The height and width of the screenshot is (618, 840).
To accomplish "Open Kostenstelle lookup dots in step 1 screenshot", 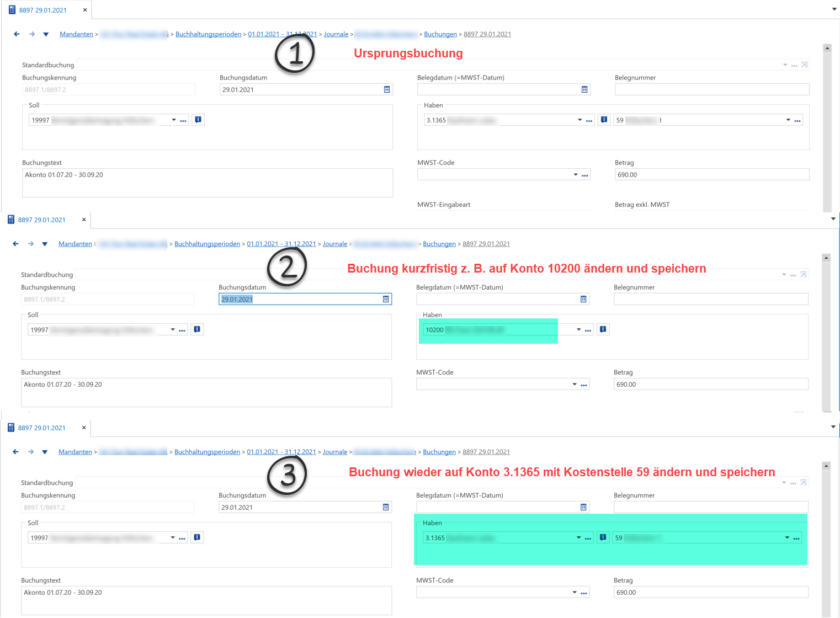I will click(x=798, y=120).
